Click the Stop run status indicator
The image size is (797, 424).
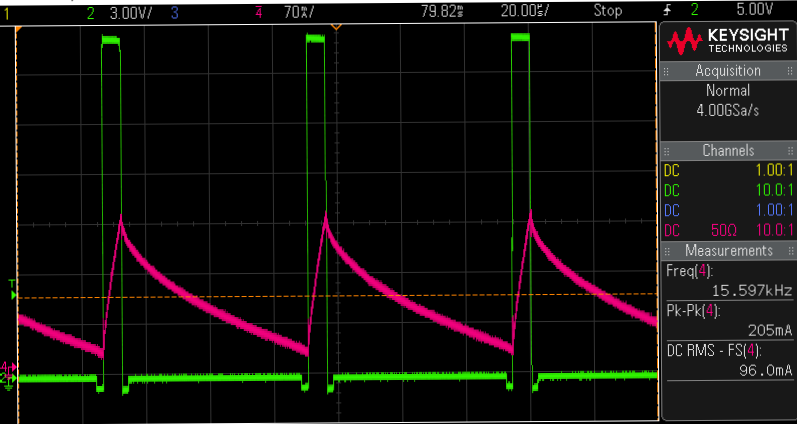(x=609, y=10)
